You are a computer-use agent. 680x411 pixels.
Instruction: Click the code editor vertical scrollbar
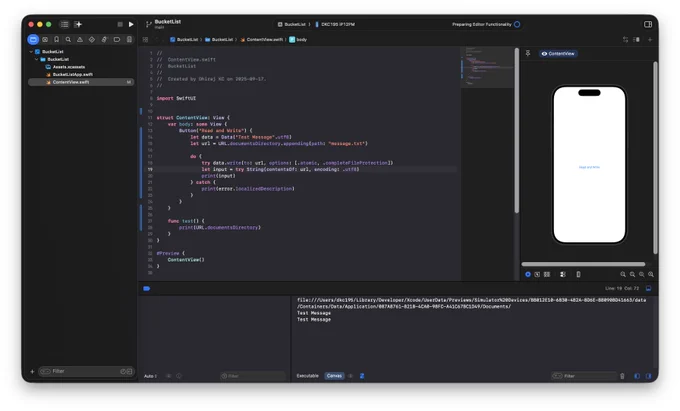point(517,130)
